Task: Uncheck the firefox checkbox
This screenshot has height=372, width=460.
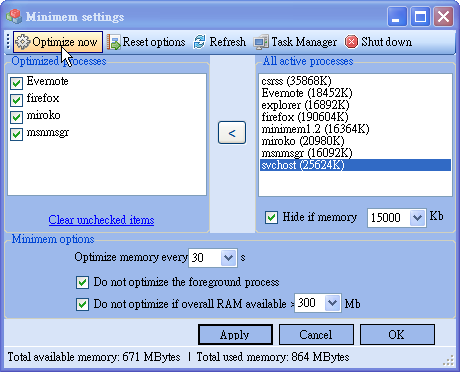Action: coord(16,100)
